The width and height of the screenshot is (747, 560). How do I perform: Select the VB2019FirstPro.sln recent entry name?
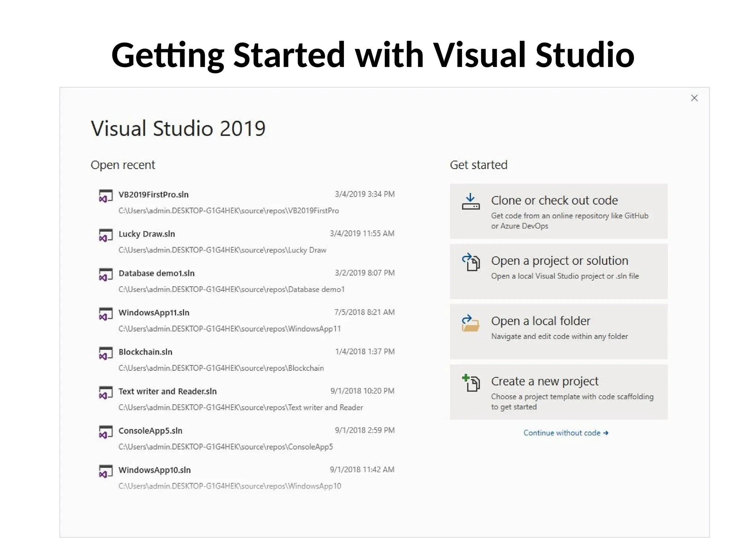(x=153, y=194)
